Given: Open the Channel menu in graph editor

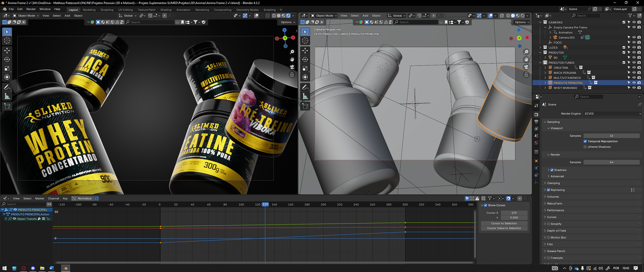Looking at the screenshot, I should (x=54, y=198).
